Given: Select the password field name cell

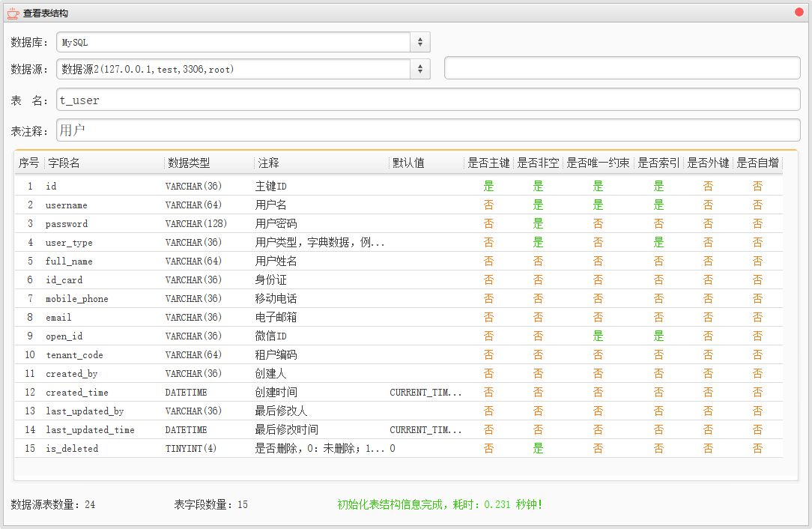Looking at the screenshot, I should click(x=66, y=224).
